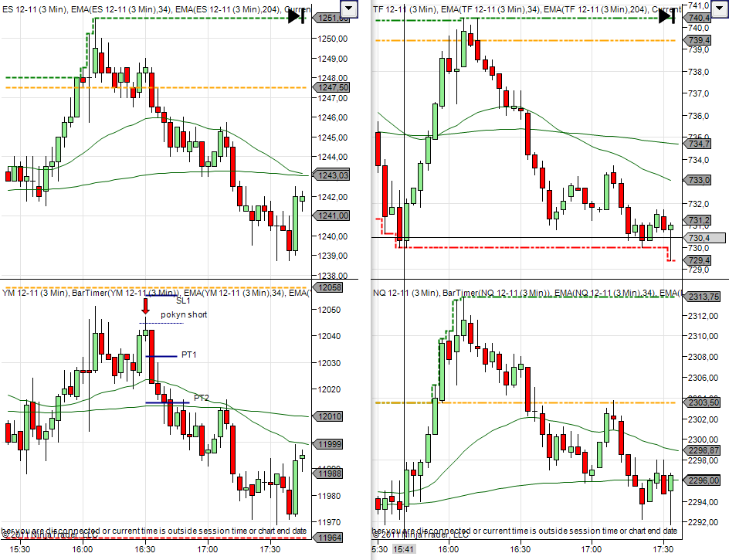The height and width of the screenshot is (560, 729).
Task: Select the dashed blue entry line under 'pokyn short'
Action: (x=161, y=324)
